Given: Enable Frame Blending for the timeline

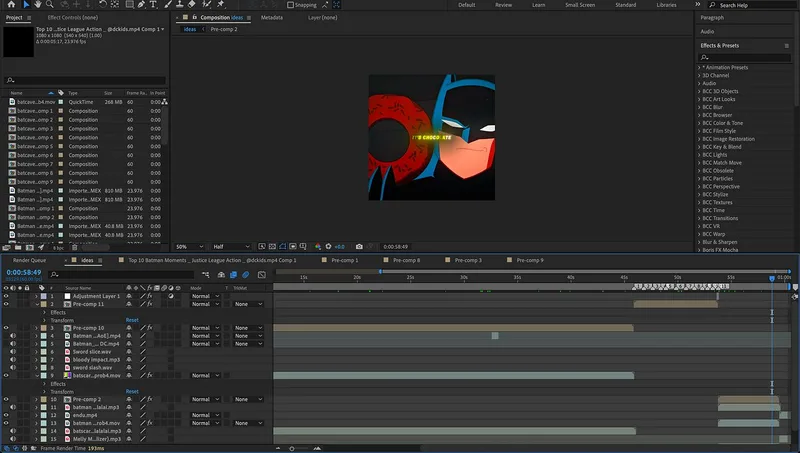Looking at the screenshot, I should (234, 274).
